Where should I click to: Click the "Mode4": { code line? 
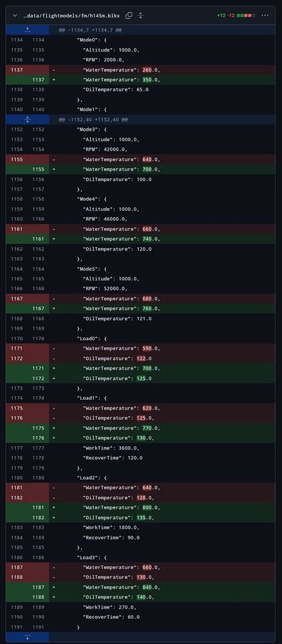click(91, 199)
